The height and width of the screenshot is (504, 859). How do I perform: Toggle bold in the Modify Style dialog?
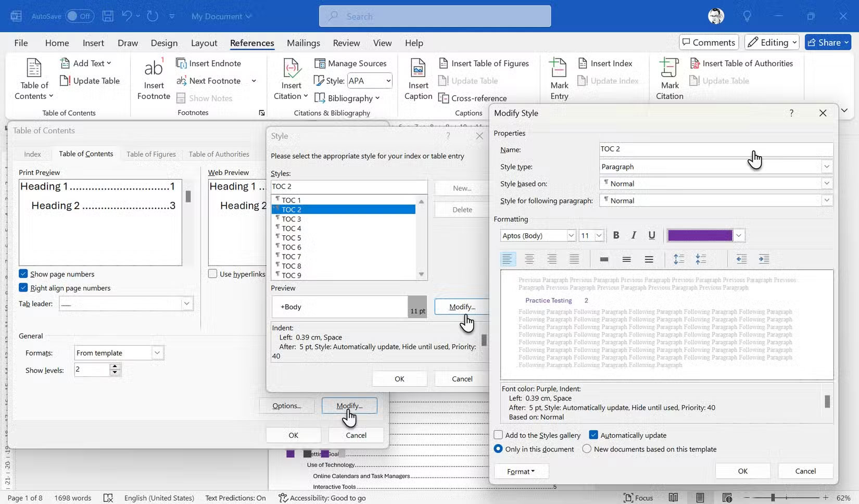tap(616, 235)
